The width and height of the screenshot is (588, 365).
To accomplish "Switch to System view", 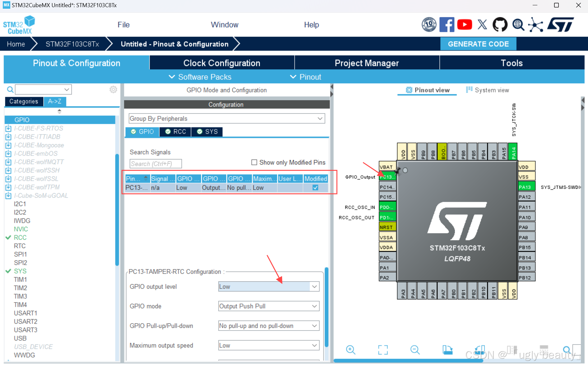I will pos(487,90).
